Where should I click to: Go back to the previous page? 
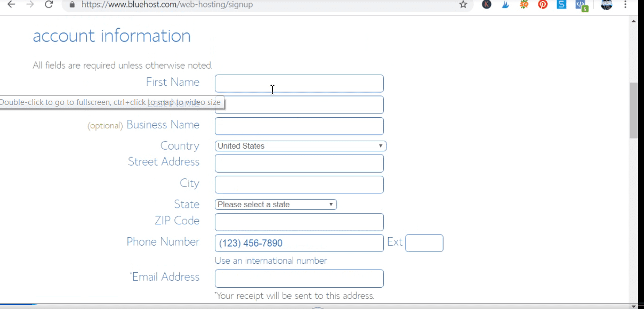[x=11, y=5]
